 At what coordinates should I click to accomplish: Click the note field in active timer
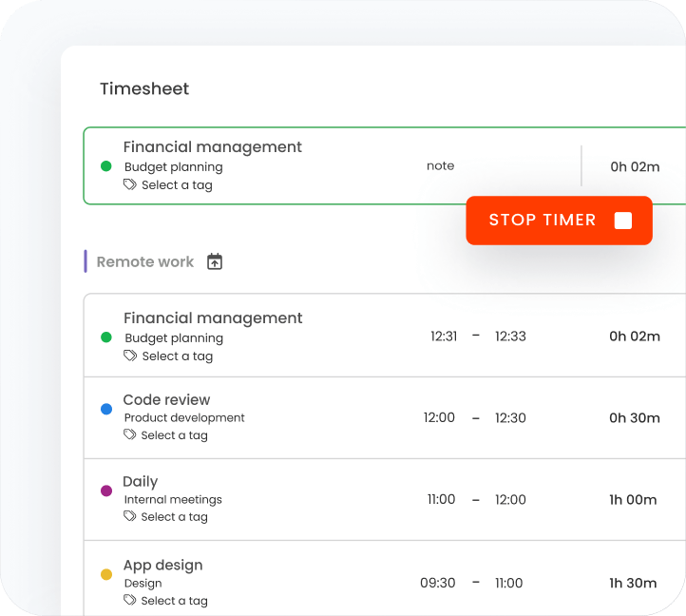[440, 166]
